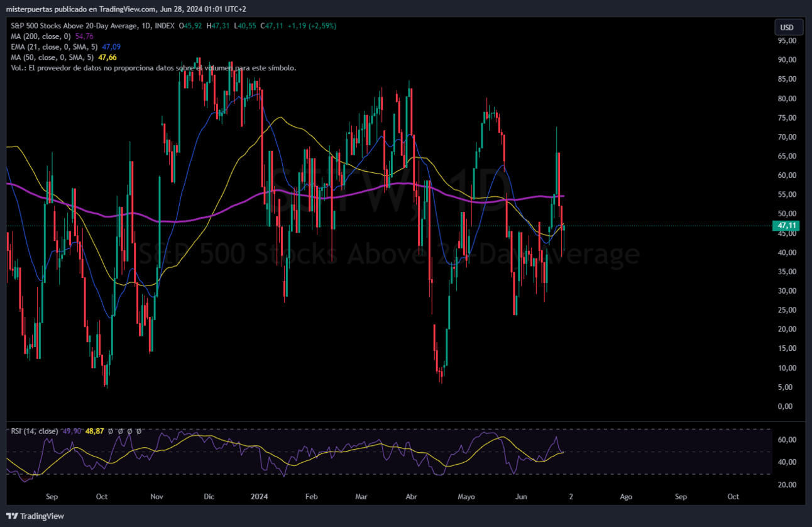The height and width of the screenshot is (527, 812).
Task: Click the 25,00 price axis label
Action: (787, 310)
